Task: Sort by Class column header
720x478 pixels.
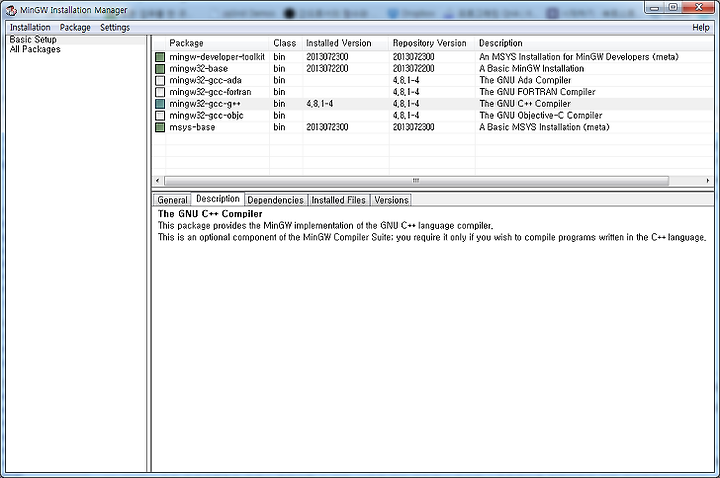Action: [286, 43]
